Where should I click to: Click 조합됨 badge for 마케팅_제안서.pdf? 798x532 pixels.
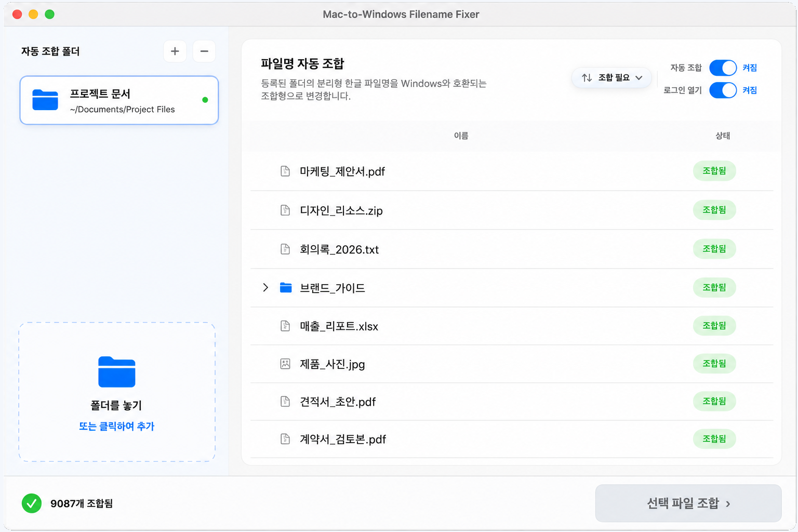pos(714,171)
